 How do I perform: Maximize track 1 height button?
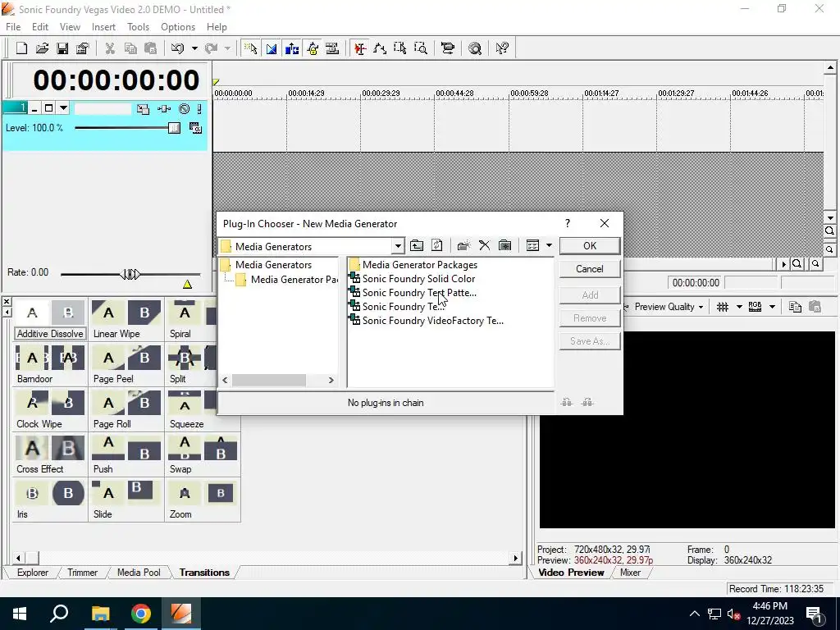tap(48, 109)
